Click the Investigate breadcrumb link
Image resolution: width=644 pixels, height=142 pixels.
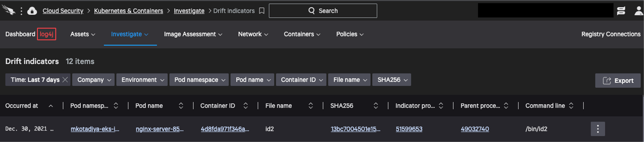[x=189, y=11]
